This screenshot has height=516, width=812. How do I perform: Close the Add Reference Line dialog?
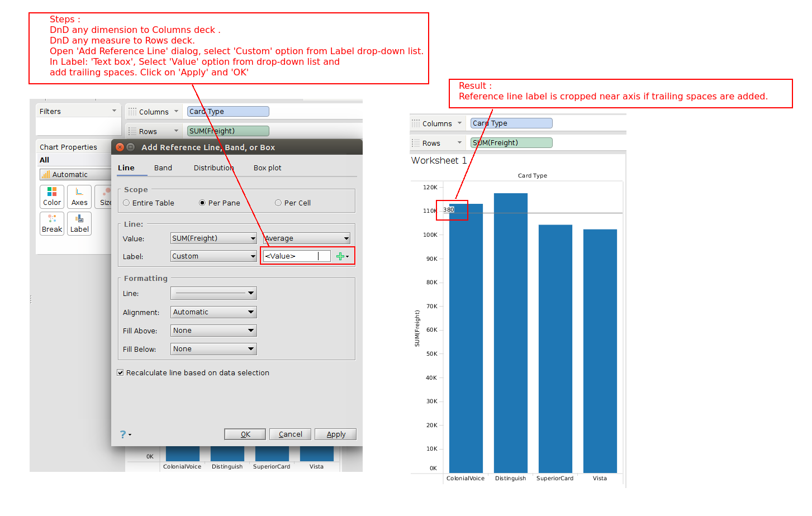(120, 147)
